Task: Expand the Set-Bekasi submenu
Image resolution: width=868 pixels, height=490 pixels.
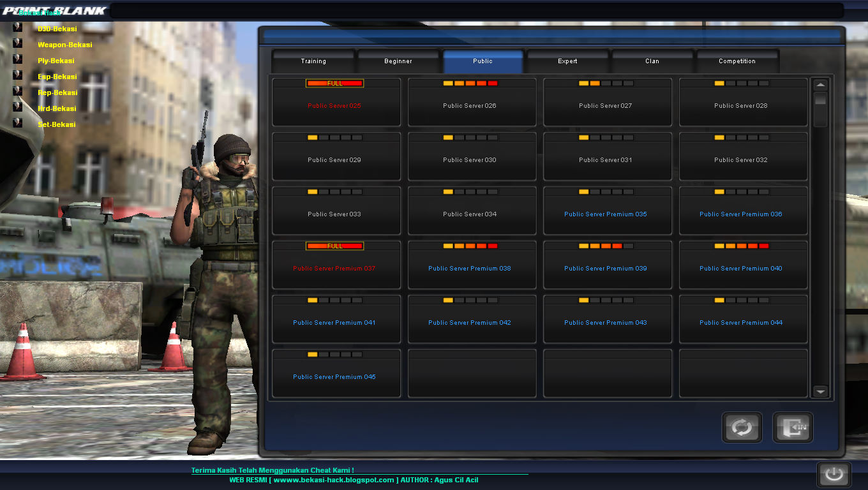Action: 57,124
